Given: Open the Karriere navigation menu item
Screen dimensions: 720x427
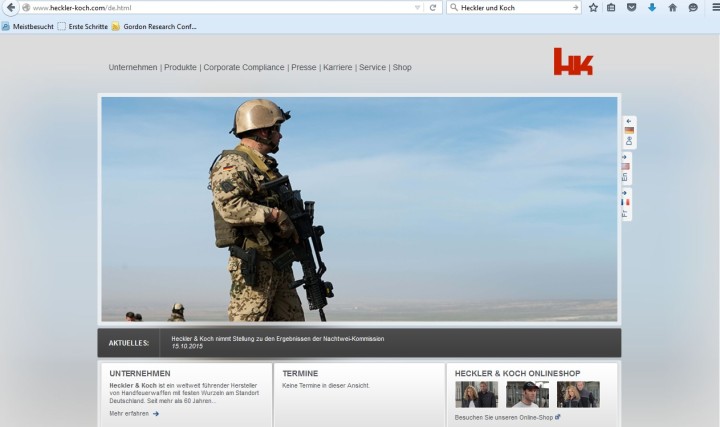Looking at the screenshot, I should coord(337,67).
